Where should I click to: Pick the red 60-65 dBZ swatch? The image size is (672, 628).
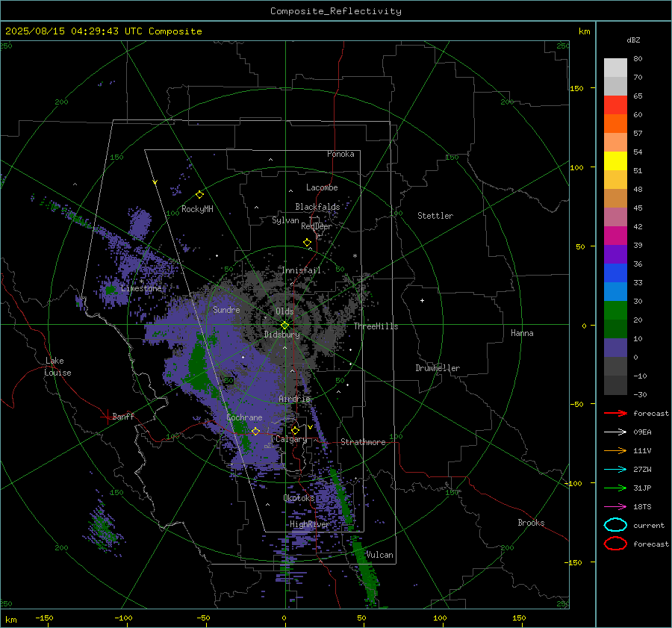(615, 105)
